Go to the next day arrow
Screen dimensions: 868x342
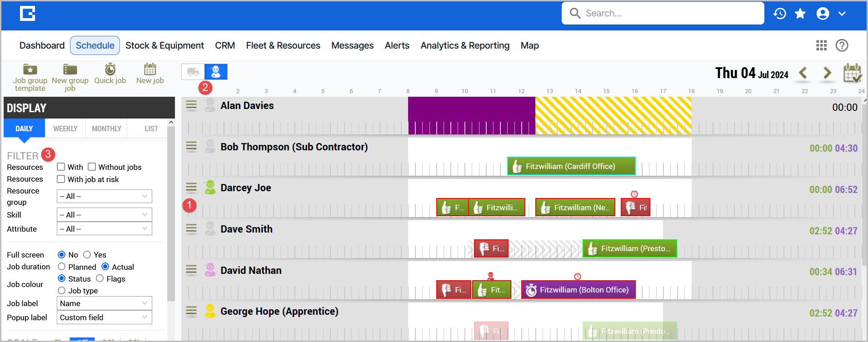tap(827, 73)
